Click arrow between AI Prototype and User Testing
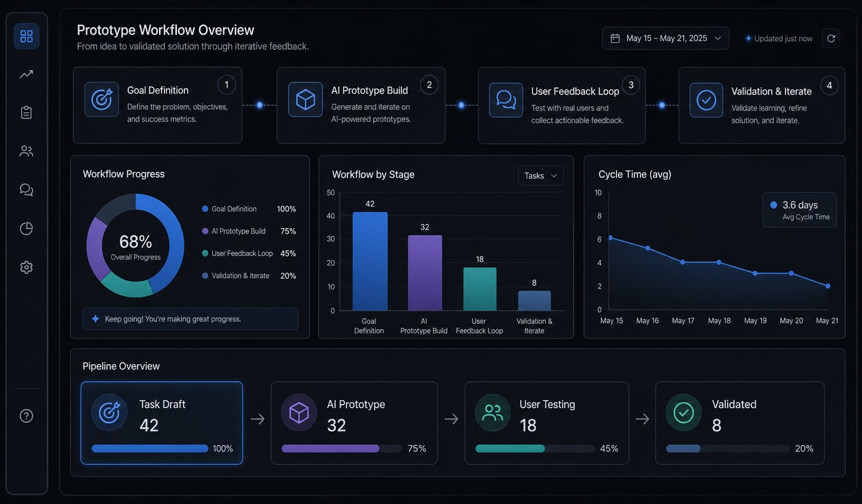Screen dimensions: 862x504 tap(451, 419)
